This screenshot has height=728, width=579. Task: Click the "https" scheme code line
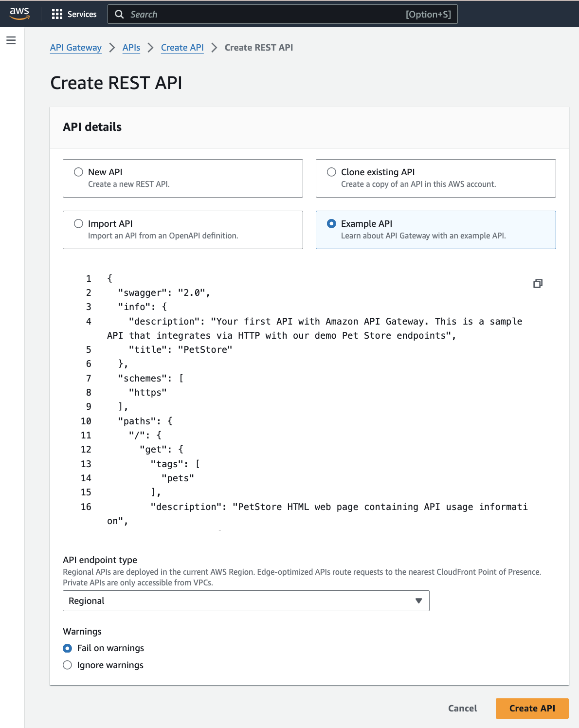pyautogui.click(x=147, y=392)
